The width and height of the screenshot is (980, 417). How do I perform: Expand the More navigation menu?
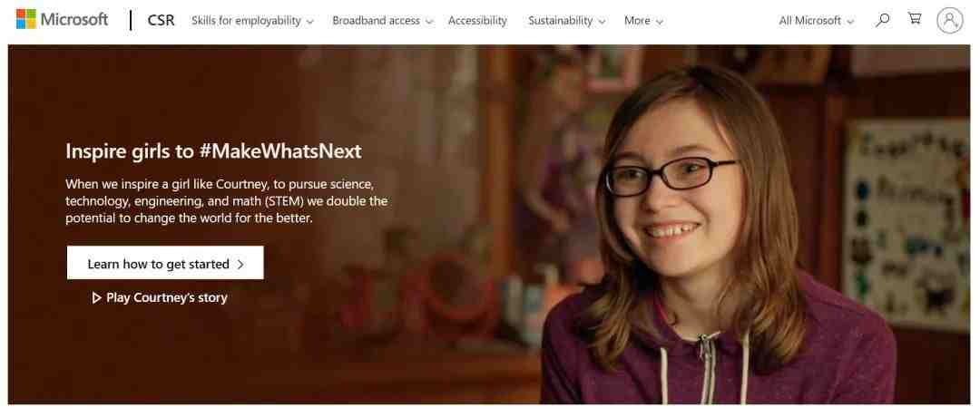(x=643, y=21)
